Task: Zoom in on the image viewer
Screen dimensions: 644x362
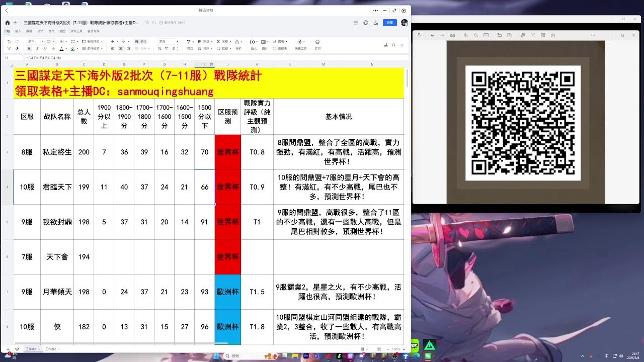Action: pos(466,35)
